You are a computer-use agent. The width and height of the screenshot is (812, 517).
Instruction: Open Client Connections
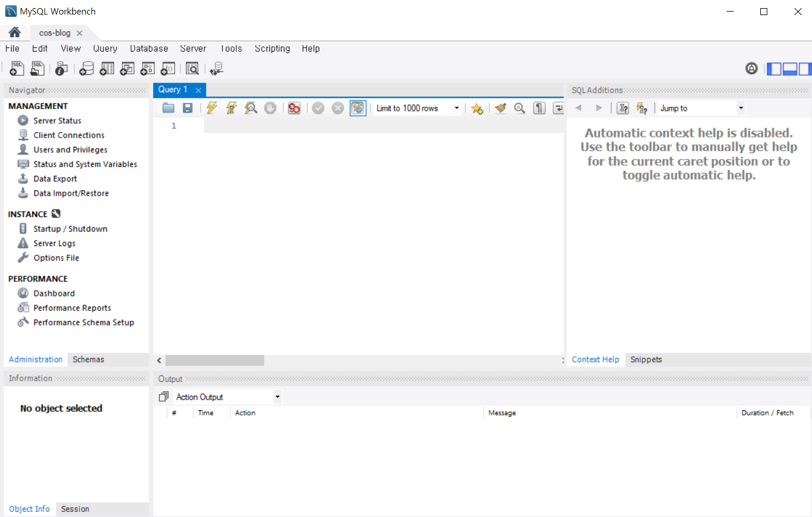(x=69, y=135)
